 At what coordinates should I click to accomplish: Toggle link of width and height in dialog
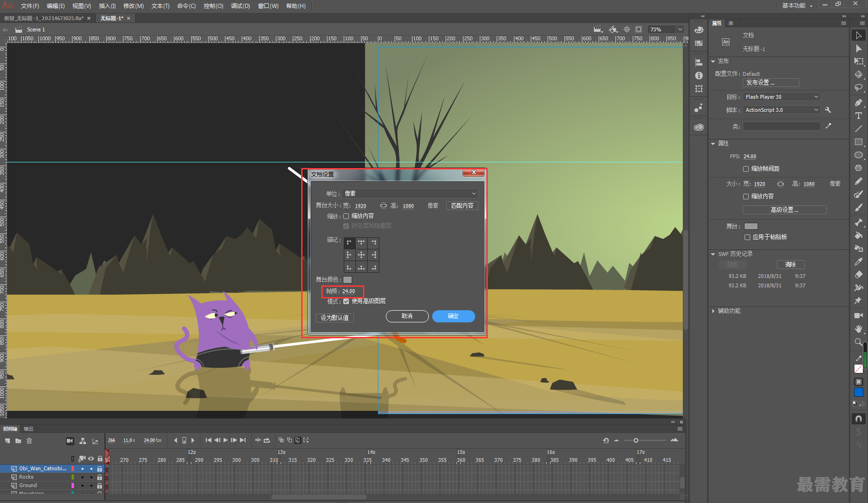383,205
